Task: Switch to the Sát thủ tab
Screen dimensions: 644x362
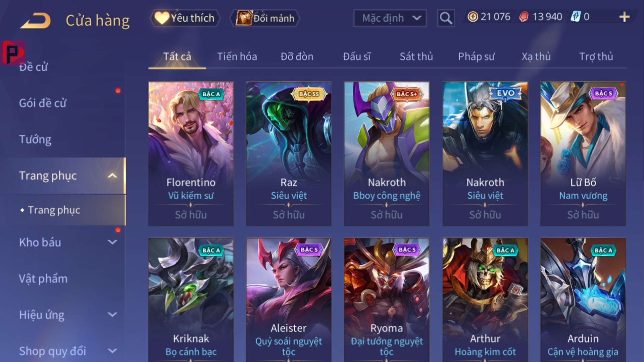Action: (416, 56)
